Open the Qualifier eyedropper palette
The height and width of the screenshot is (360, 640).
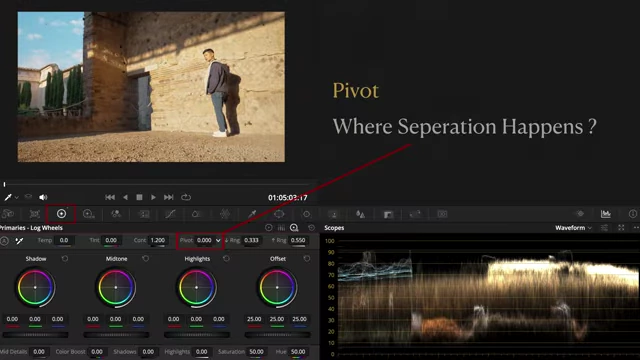[252, 214]
